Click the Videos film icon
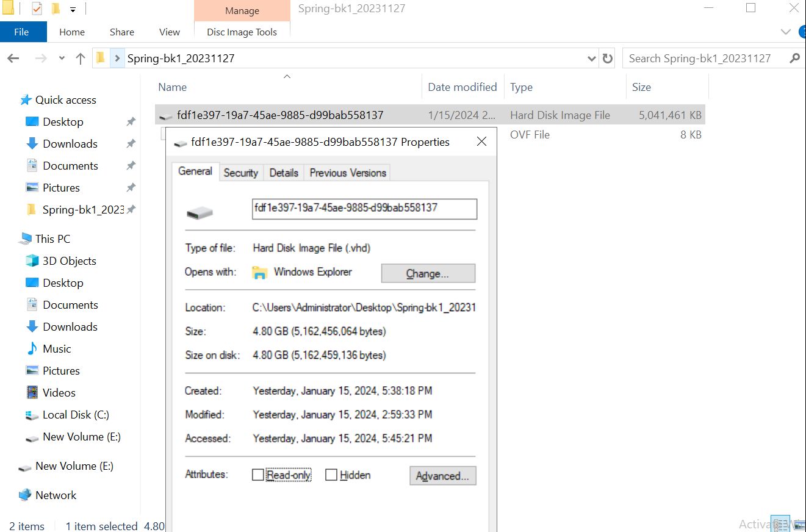The image size is (806, 532). click(32, 392)
